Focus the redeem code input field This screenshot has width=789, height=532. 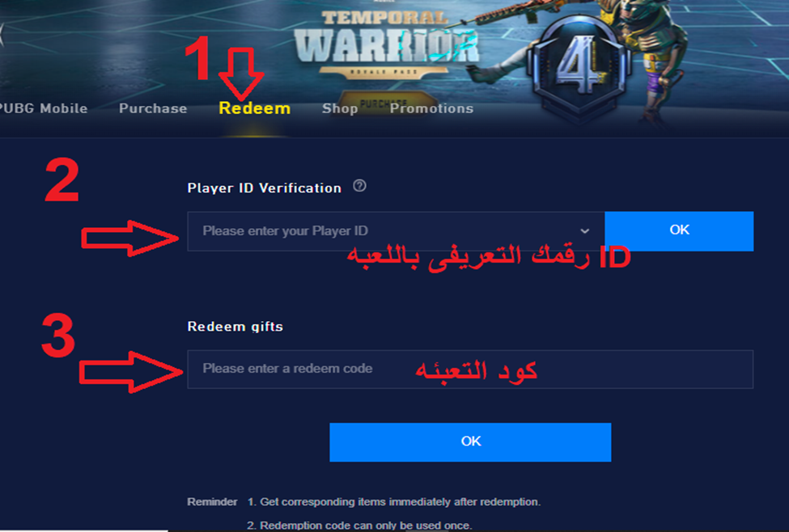[470, 369]
